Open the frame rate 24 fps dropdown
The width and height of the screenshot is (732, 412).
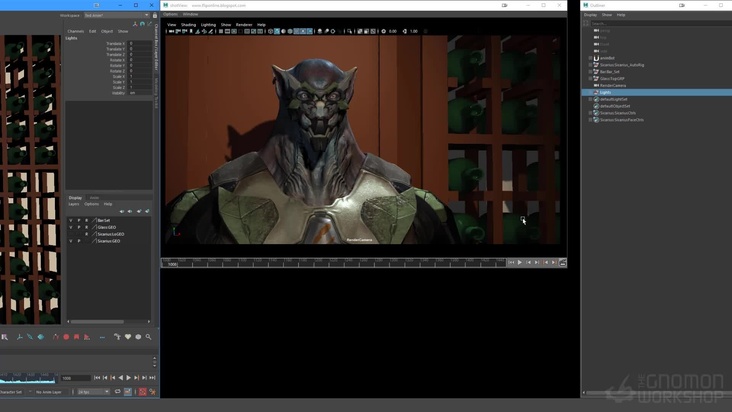[93, 392]
